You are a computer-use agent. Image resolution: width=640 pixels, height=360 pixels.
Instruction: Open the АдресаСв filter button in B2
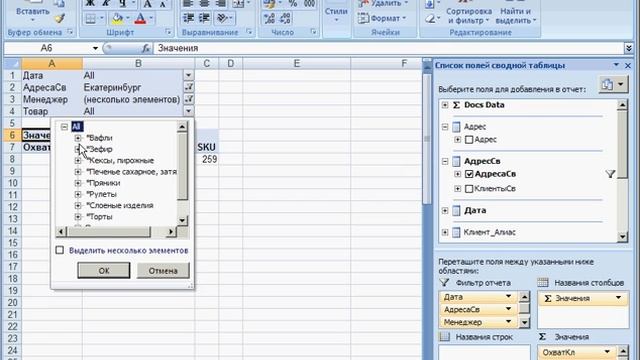[x=189, y=87]
